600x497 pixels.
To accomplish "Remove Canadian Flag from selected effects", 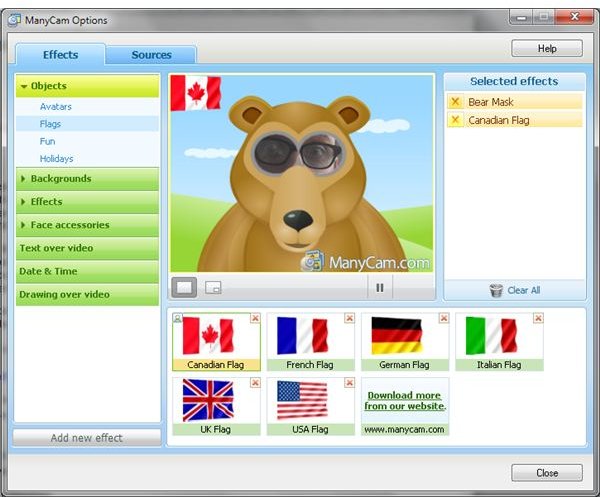I will click(x=455, y=120).
